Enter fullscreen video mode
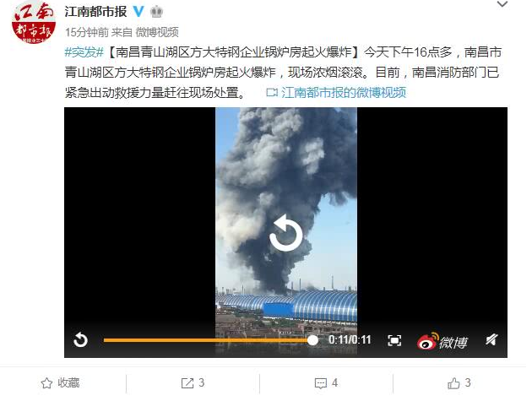 pyautogui.click(x=394, y=340)
